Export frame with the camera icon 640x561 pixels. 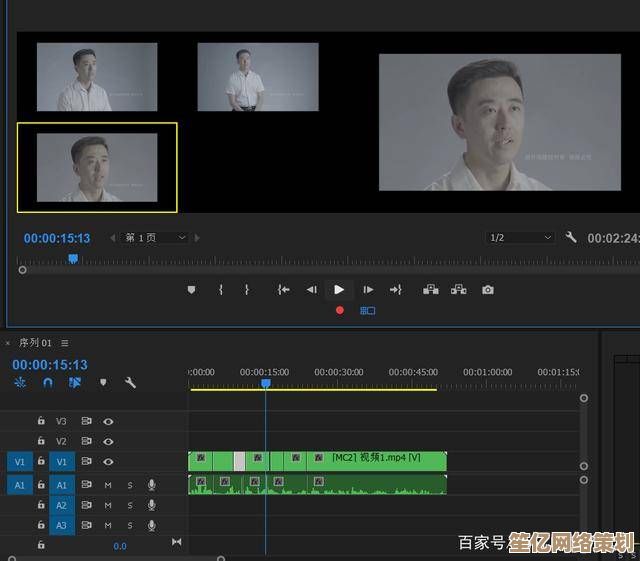click(x=488, y=290)
